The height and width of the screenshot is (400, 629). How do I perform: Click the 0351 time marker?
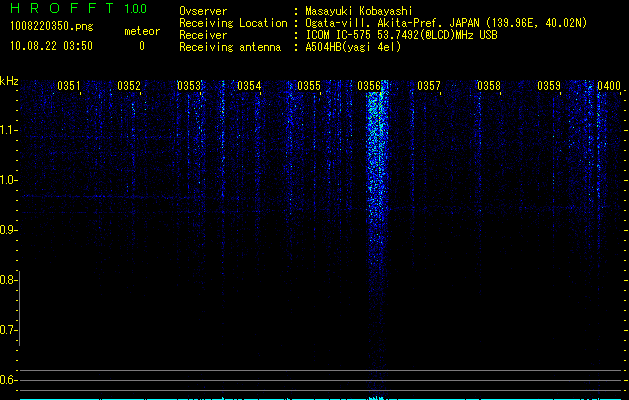[x=69, y=86]
